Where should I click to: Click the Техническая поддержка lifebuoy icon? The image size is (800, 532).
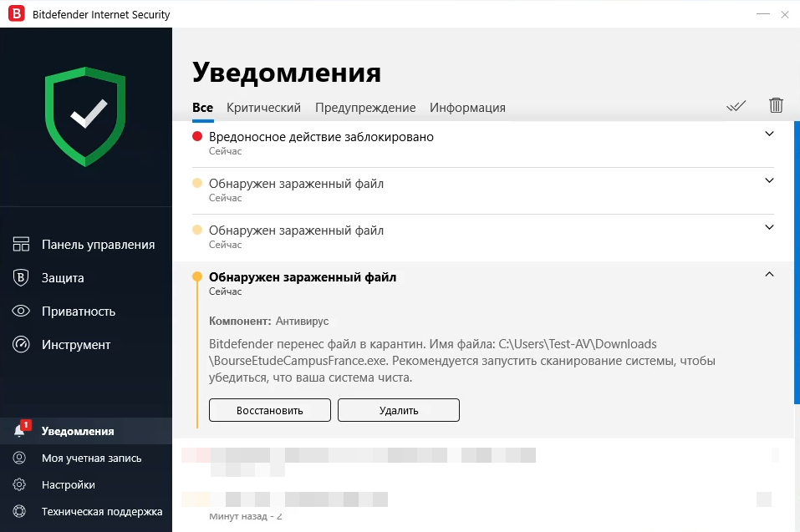19,510
